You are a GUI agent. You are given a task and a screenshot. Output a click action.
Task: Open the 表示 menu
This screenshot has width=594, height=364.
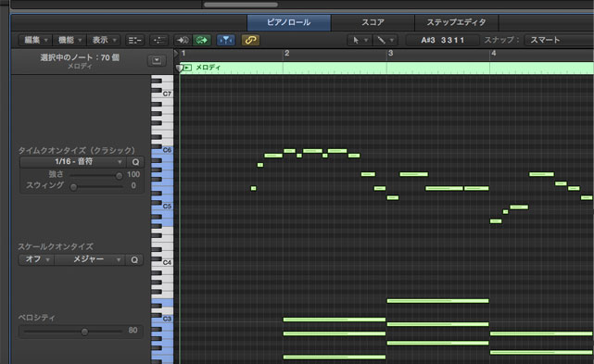(104, 40)
